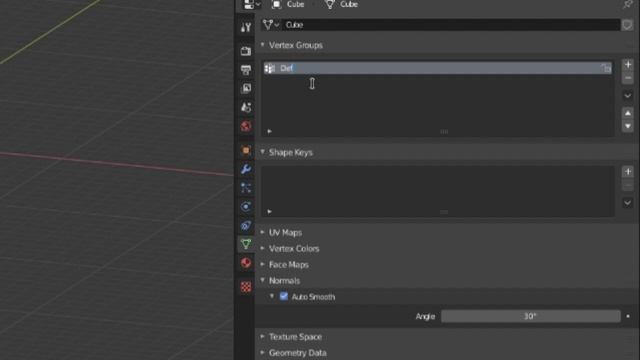The height and width of the screenshot is (360, 640).
Task: Open the mesh data browse dropdown
Action: [271, 25]
